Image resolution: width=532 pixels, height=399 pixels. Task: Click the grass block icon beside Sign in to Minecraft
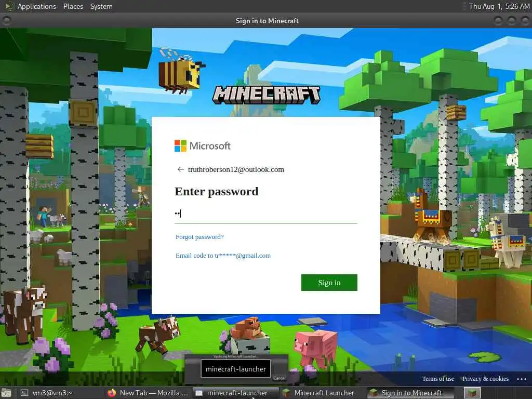374,393
